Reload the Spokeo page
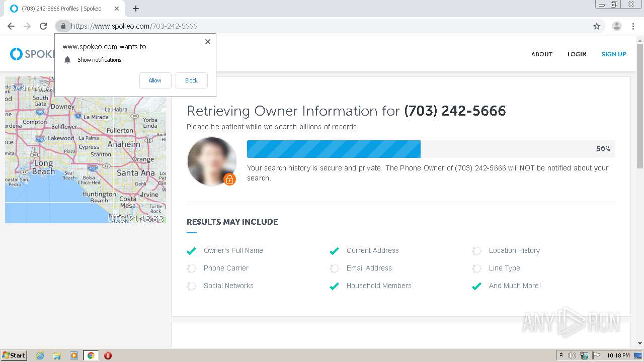Screen dimensions: 644x362 (x=43, y=26)
